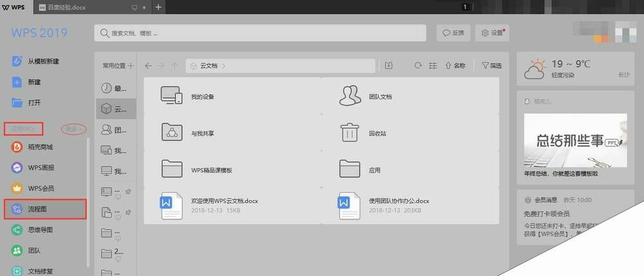This screenshot has width=644, height=276.
Task: Open the 应用 folder icon
Action: pyautogui.click(x=350, y=169)
